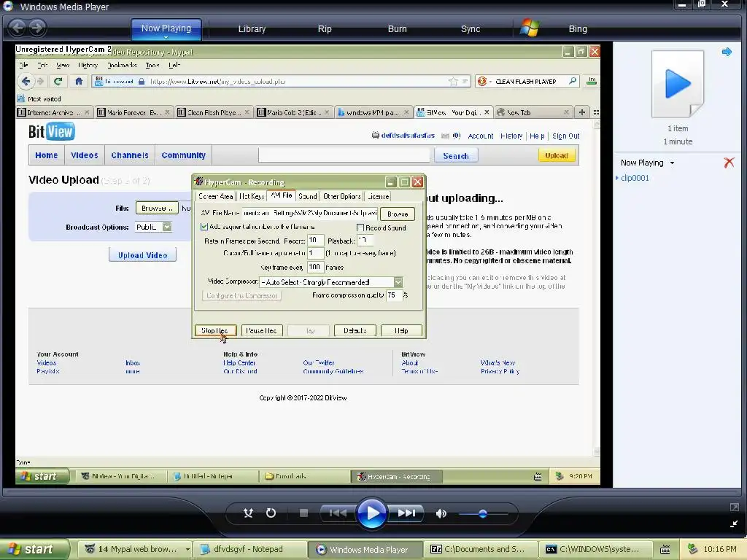Toggle the repeat mode button
This screenshot has width=747, height=560.
(271, 513)
